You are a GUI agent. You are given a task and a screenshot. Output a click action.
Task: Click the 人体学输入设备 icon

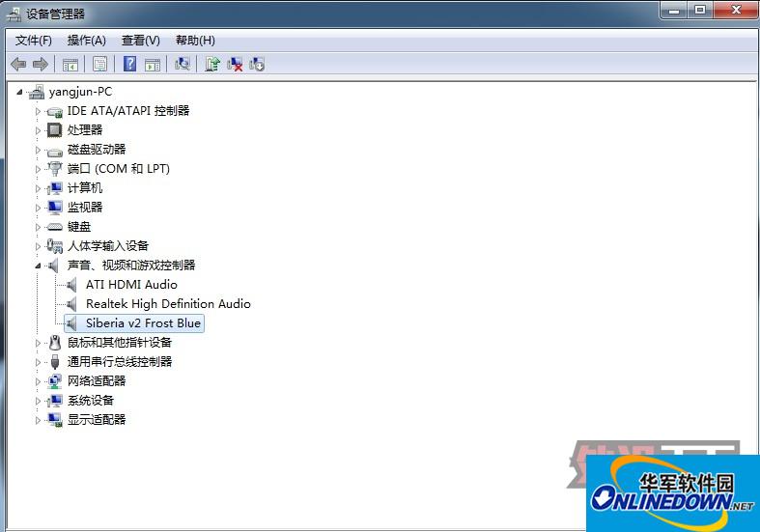tap(55, 246)
